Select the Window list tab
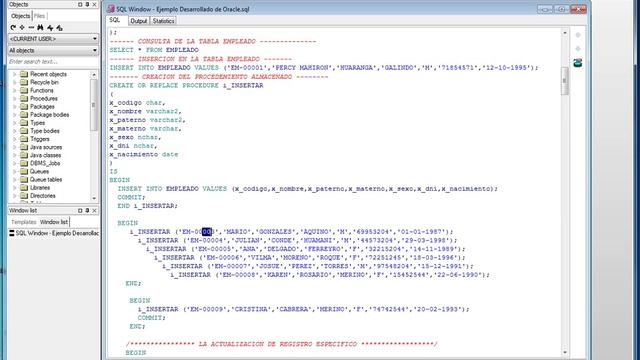Viewport: 640px width, 360px height. pos(54,222)
